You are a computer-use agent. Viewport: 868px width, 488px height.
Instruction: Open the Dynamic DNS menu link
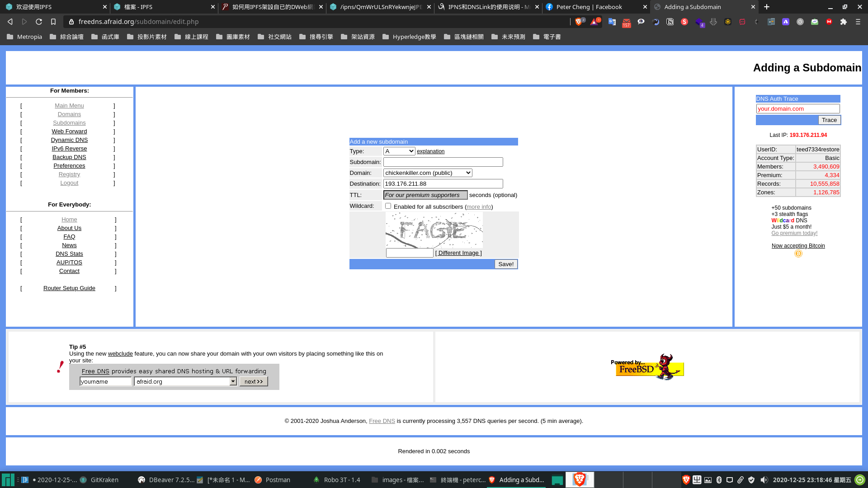point(69,140)
